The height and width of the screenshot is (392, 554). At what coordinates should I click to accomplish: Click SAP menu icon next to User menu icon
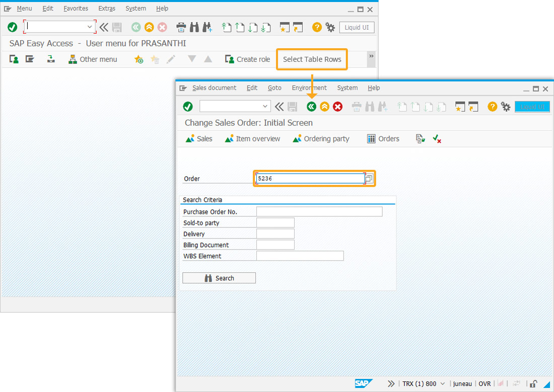pyautogui.click(x=30, y=59)
